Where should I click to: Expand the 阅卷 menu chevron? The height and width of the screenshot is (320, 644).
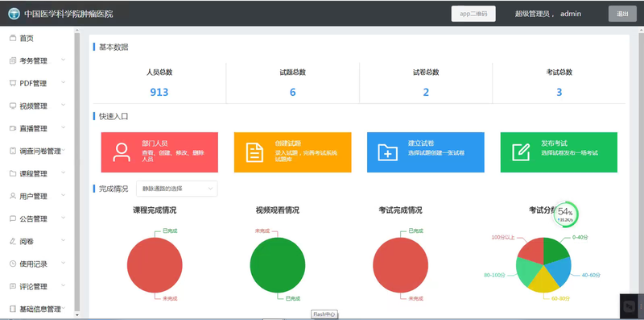pos(64,241)
